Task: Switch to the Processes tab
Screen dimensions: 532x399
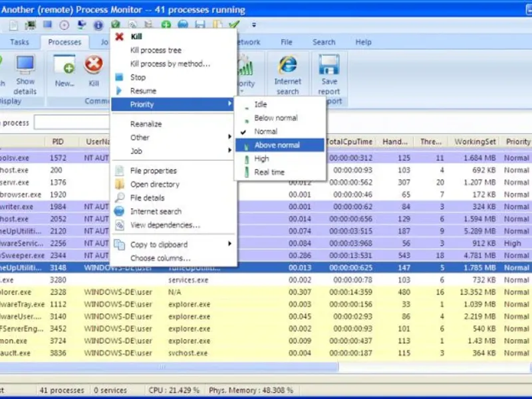Action: coord(65,42)
